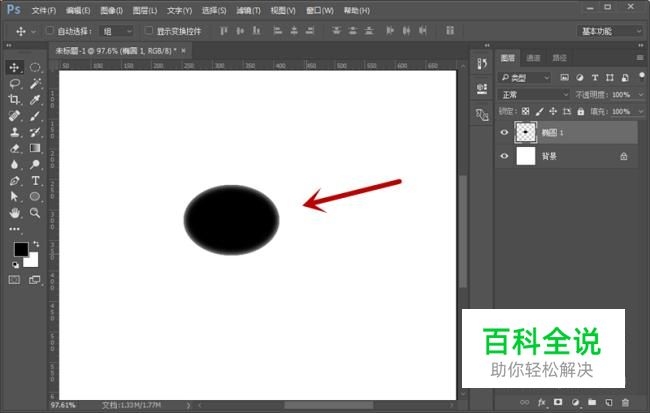Hide the 椭圆 1 layer
The width and height of the screenshot is (650, 413).
[504, 132]
